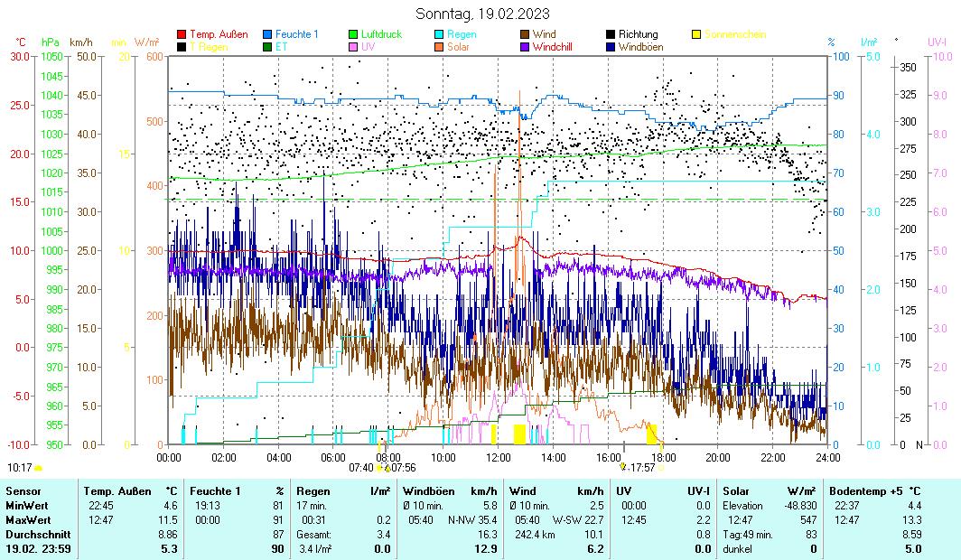The height and width of the screenshot is (560, 961).
Task: Click the cyan Regen legend square
Action: tap(439, 34)
